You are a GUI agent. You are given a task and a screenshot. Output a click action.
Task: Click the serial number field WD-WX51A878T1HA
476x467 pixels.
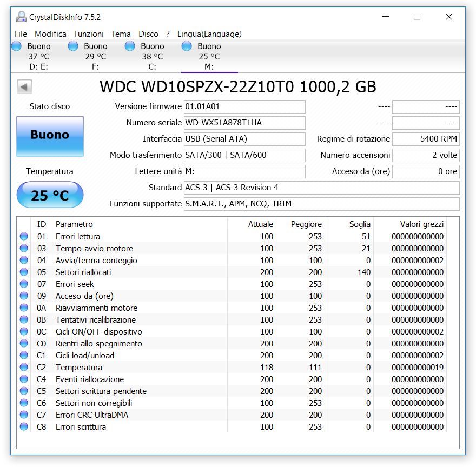tap(244, 123)
